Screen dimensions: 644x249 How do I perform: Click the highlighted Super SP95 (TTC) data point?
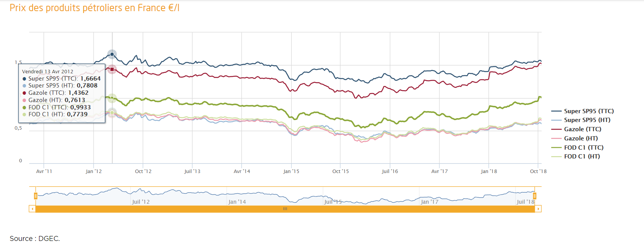coord(112,54)
